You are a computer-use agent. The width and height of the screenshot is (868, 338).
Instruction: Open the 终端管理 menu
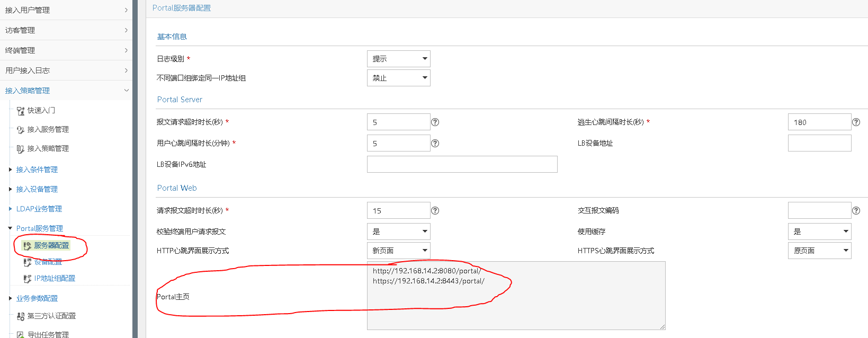tap(66, 50)
